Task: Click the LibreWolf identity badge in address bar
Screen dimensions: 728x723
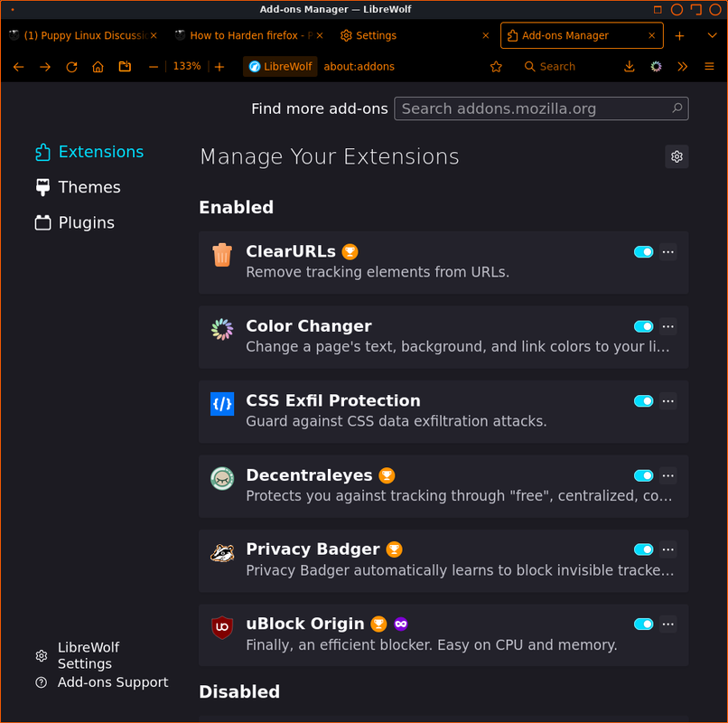Action: click(280, 67)
